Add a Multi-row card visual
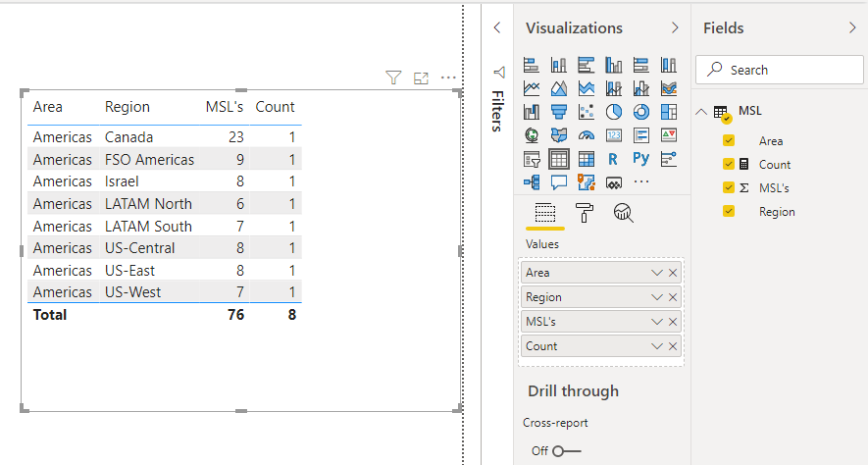Image resolution: width=868 pixels, height=465 pixels. coord(641,135)
